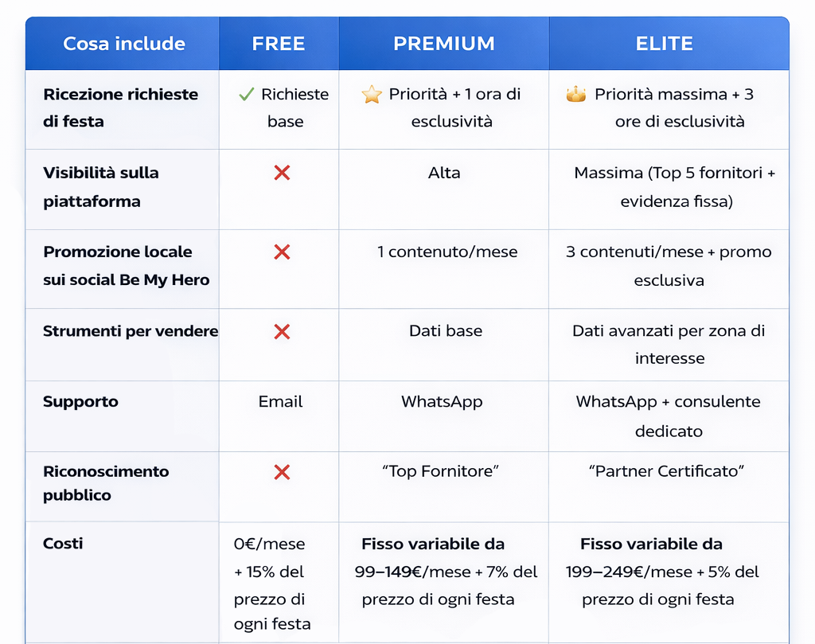Click the crown icon in the ELITE column

(575, 95)
